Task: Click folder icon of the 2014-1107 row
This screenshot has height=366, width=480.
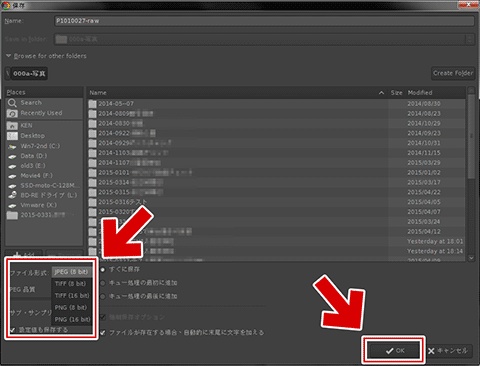Action: tap(93, 163)
